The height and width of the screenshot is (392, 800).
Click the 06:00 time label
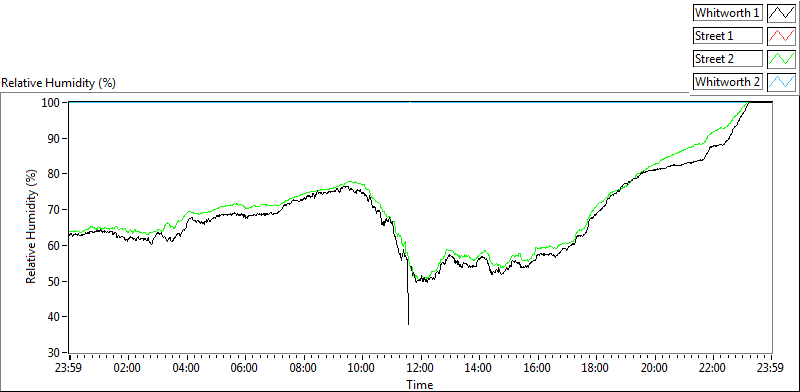pos(245,368)
